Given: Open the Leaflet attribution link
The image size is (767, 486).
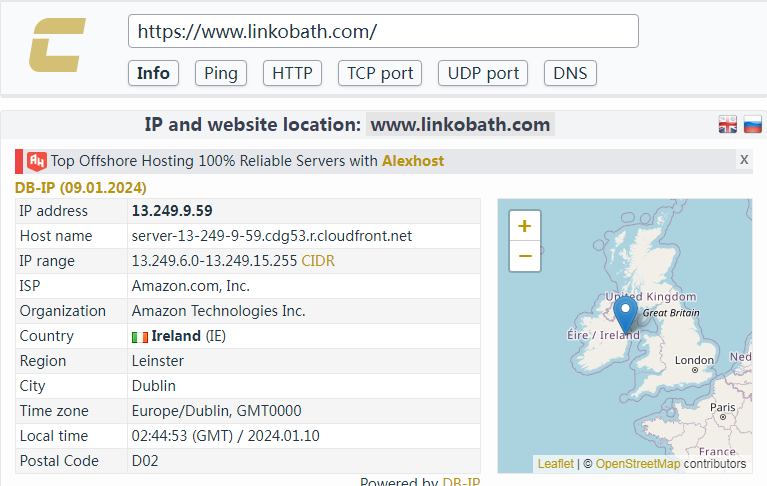Looking at the screenshot, I should (555, 464).
